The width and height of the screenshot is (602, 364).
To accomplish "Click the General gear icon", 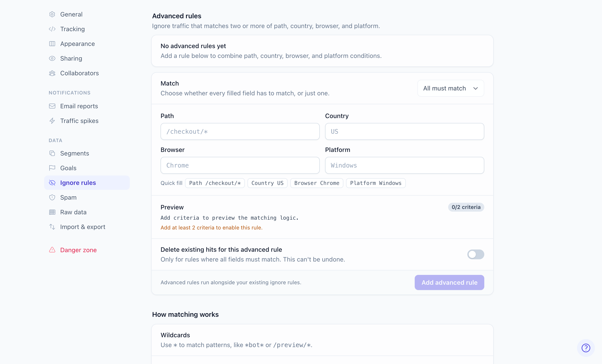I will pos(52,14).
